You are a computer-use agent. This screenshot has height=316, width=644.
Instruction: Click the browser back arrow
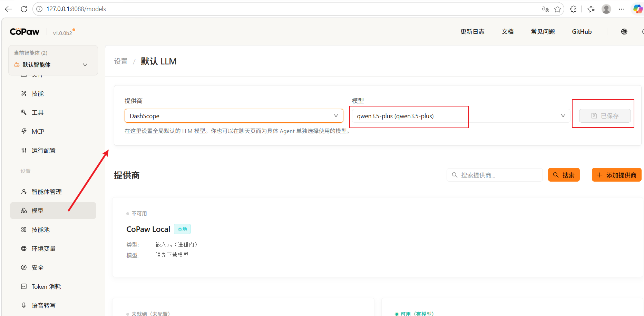pos(9,9)
